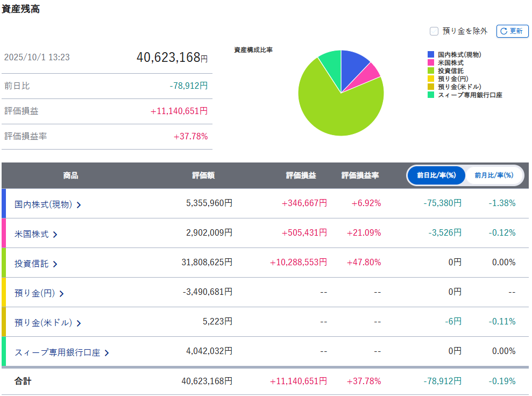Click teal スィープ専用銀行口座 legend square
The height and width of the screenshot is (396, 532).
coord(431,95)
